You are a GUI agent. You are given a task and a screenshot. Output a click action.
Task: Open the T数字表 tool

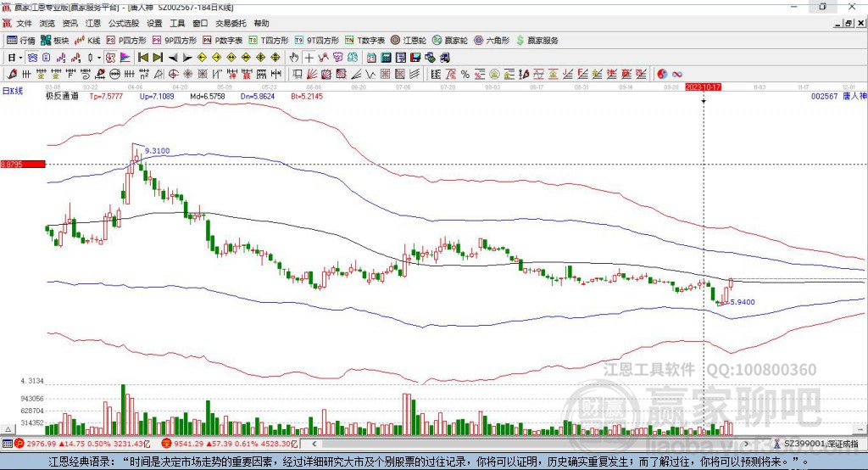click(x=364, y=41)
